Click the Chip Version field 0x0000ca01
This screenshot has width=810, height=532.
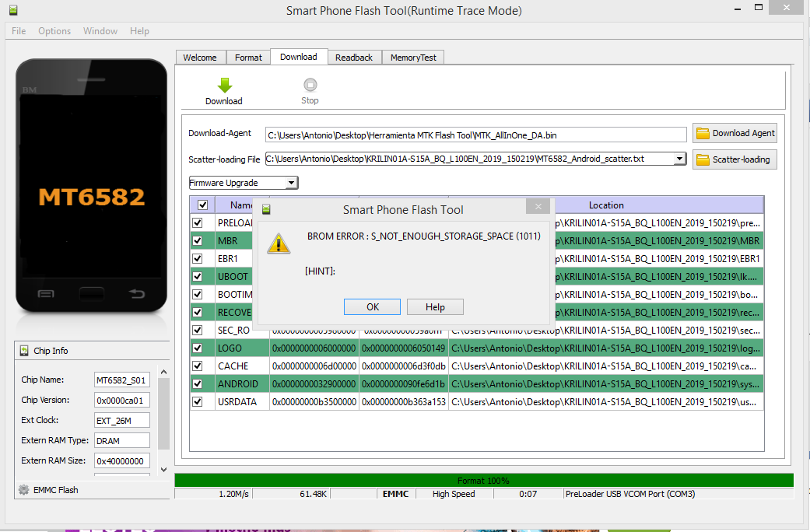pyautogui.click(x=122, y=401)
